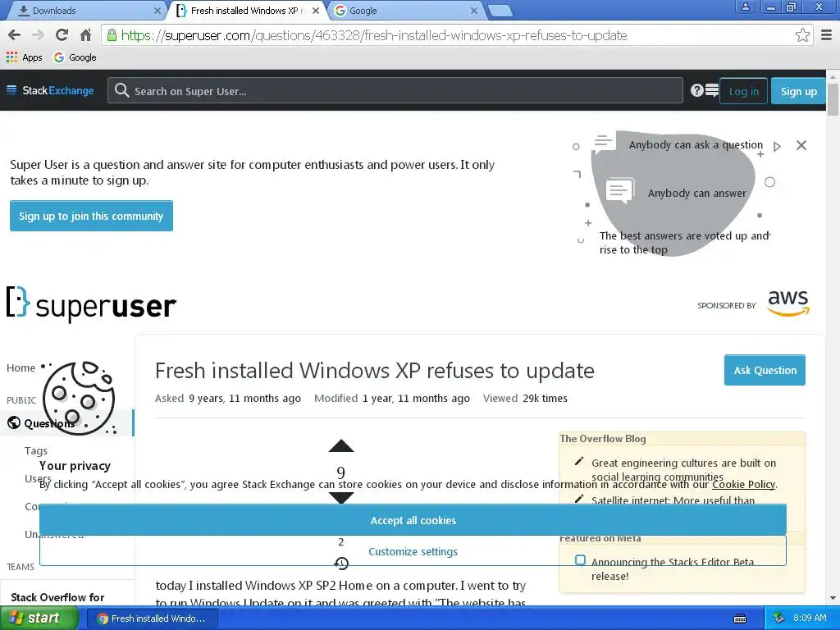Open the question title link
Image resolution: width=840 pixels, height=630 pixels.
pos(374,371)
